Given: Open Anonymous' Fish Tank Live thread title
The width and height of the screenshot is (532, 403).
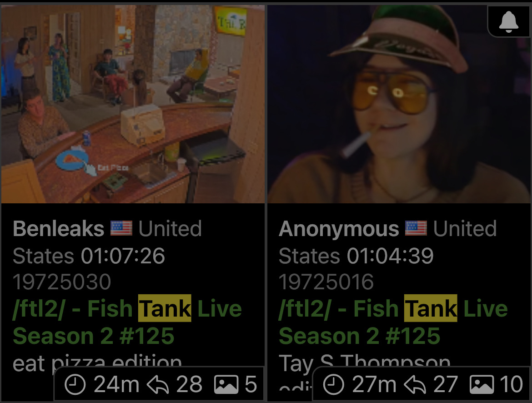Looking at the screenshot, I should (x=393, y=322).
